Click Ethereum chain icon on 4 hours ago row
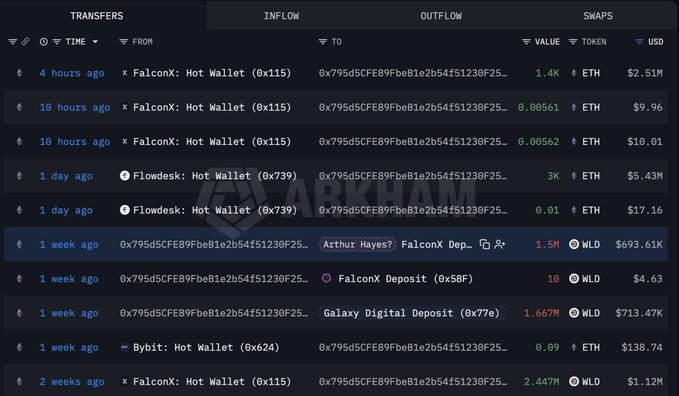The image size is (679, 396). [19, 73]
